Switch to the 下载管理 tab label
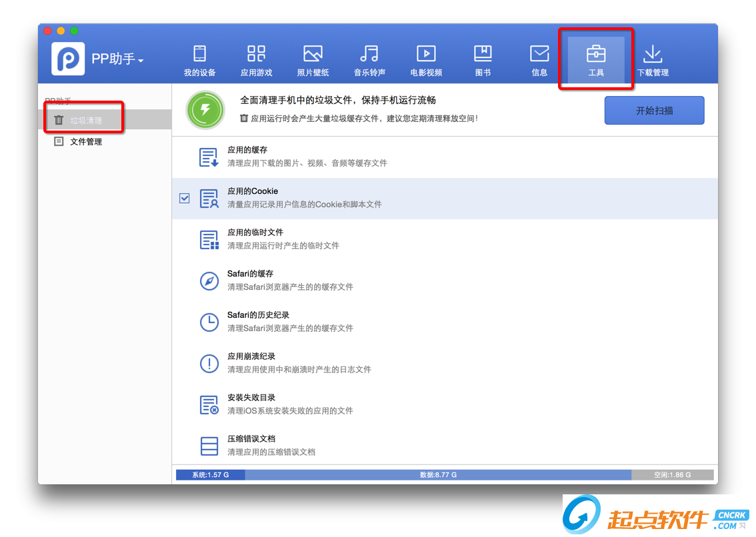Screen dimensions: 756x537 tap(653, 73)
